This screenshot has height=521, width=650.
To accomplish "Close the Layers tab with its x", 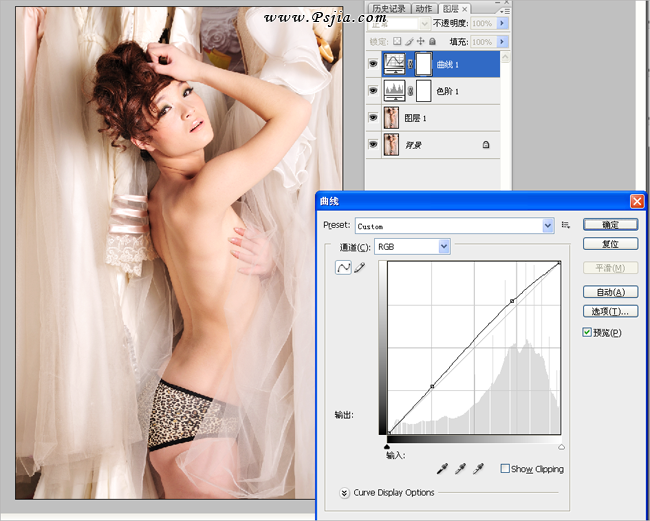I will point(465,9).
